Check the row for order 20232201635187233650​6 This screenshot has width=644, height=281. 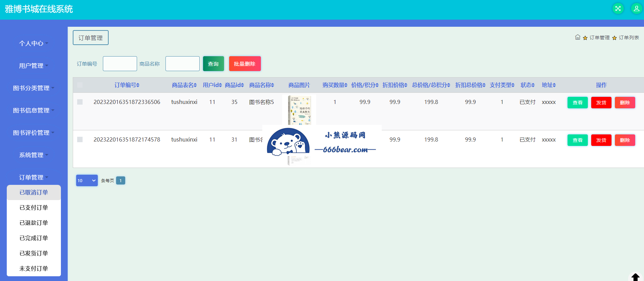pyautogui.click(x=80, y=102)
